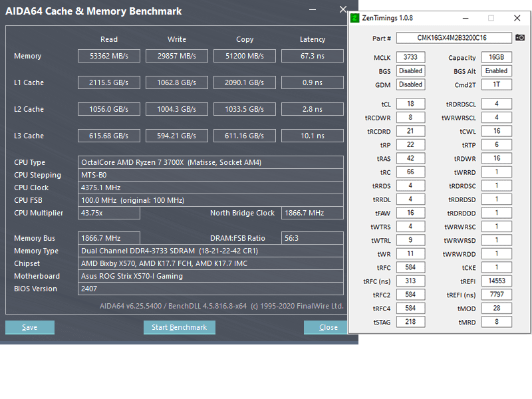Click the tRFC (ns) value 313
Viewport: 532px width, 399px height.
click(410, 281)
